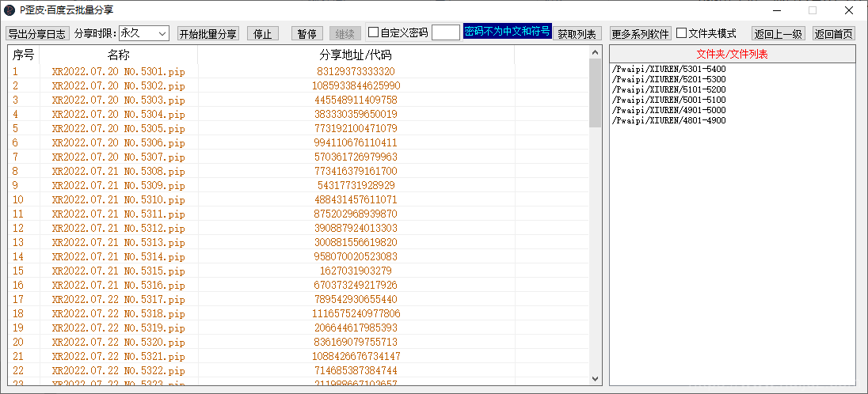The width and height of the screenshot is (868, 394).
Task: Click the 序号 column header
Action: [x=24, y=55]
